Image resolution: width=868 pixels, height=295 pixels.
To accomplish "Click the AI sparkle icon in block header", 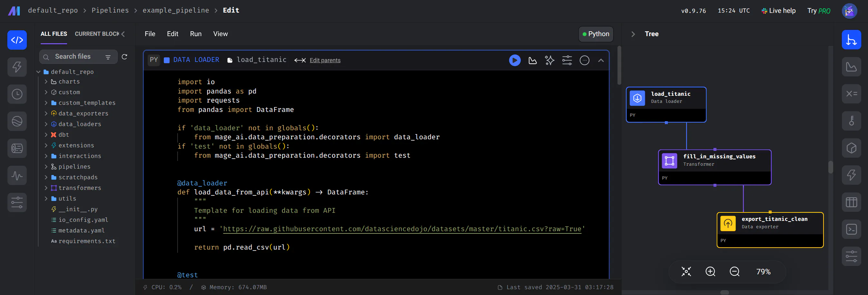I will [549, 60].
